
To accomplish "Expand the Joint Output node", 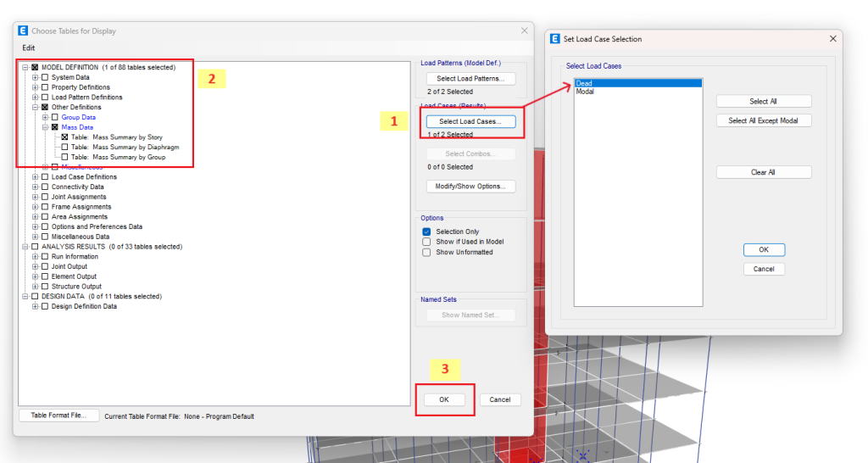I will (36, 266).
